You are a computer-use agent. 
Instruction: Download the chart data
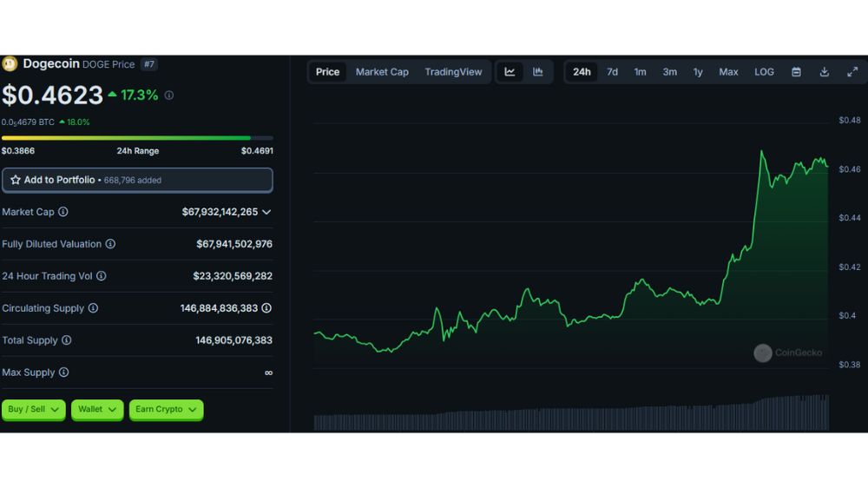(824, 72)
